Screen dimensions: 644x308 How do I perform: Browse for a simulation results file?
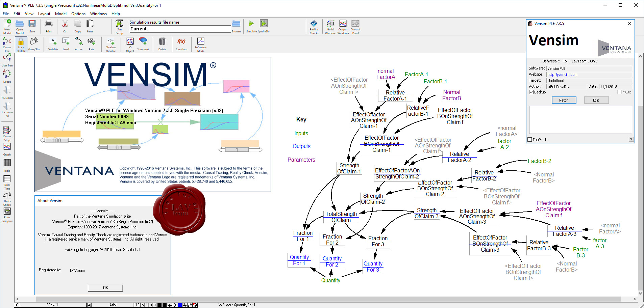pos(236,26)
